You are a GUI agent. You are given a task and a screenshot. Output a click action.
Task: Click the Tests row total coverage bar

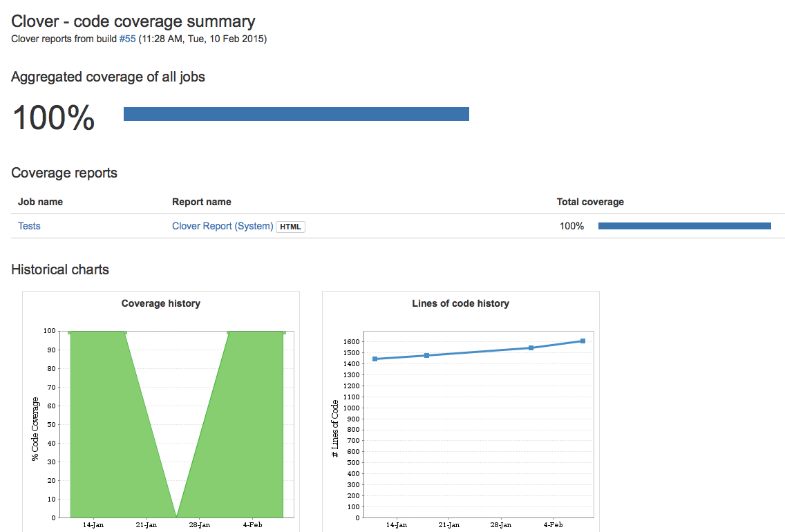pos(684,226)
